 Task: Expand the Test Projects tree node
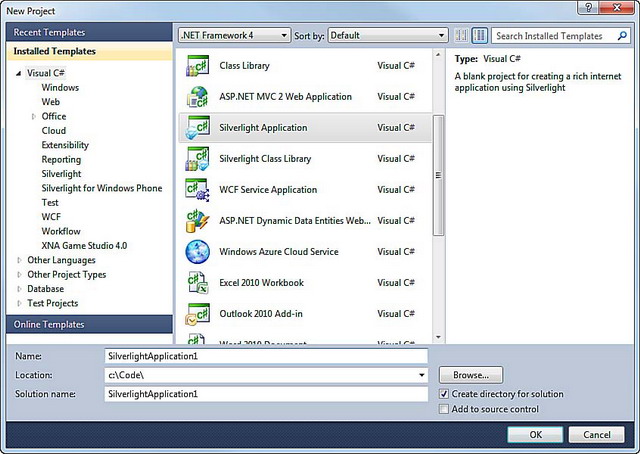pos(19,303)
